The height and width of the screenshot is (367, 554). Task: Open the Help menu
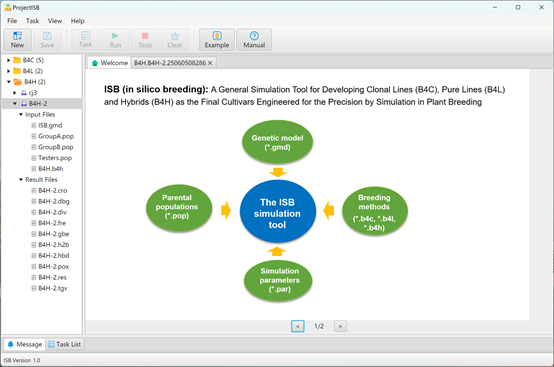(77, 21)
